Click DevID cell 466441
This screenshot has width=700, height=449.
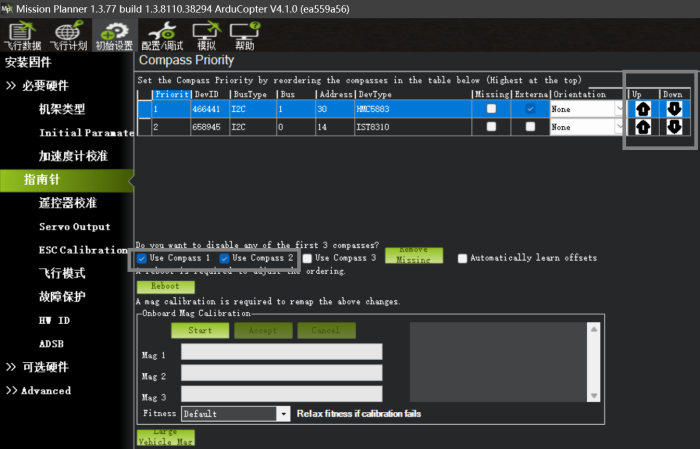(210, 109)
